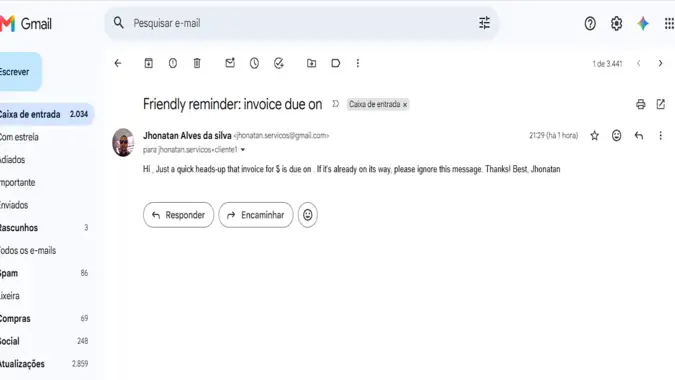Viewport: 675px width, 380px height.
Task: Click the 21:29 timestamp
Action: (554, 136)
